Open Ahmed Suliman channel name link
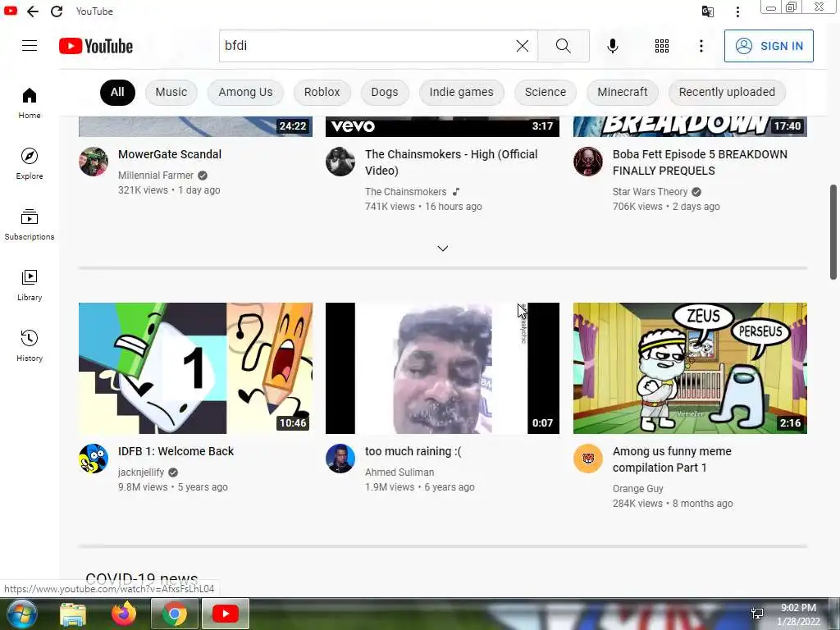This screenshot has width=840, height=630. [399, 472]
